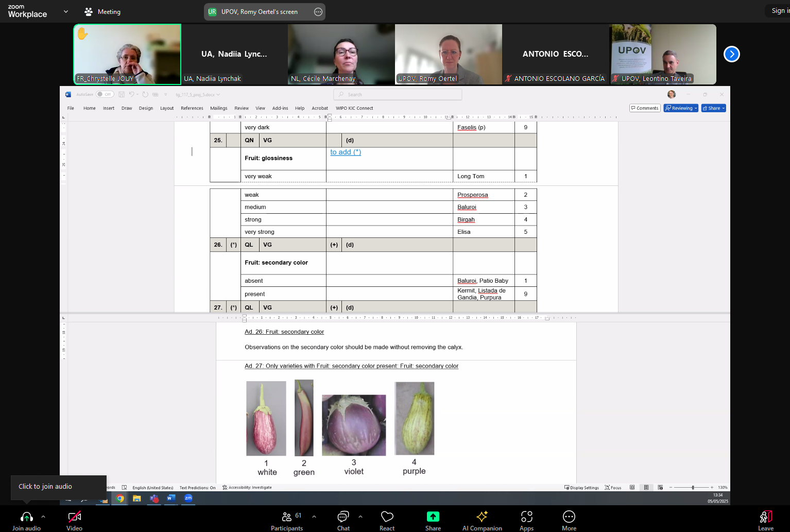The width and height of the screenshot is (790, 532).
Task: Join audio with the headphone icon
Action: [x=27, y=517]
